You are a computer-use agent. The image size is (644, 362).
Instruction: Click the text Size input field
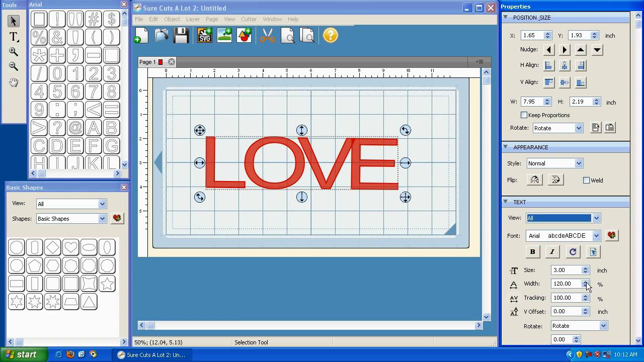click(x=566, y=270)
